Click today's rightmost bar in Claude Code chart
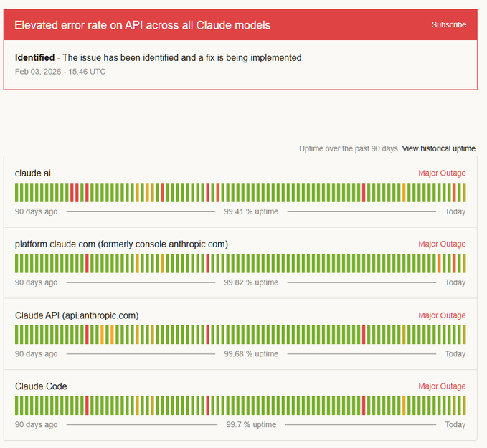Viewport: 487px width, 448px height. (463, 406)
